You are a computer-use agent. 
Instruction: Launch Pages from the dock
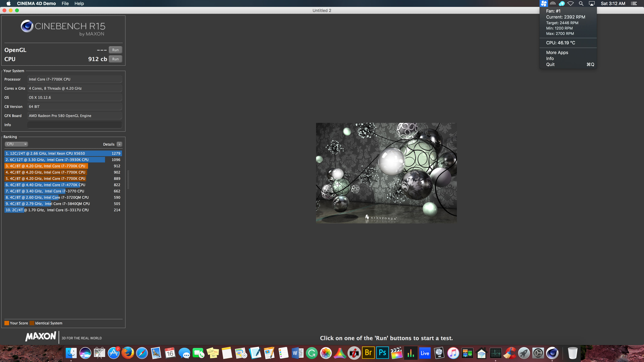point(269,353)
